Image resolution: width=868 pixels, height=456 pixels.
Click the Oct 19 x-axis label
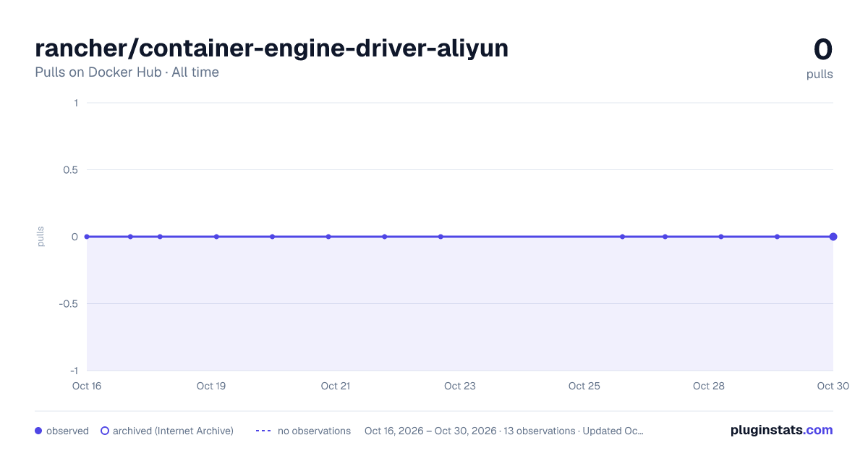click(x=211, y=386)
